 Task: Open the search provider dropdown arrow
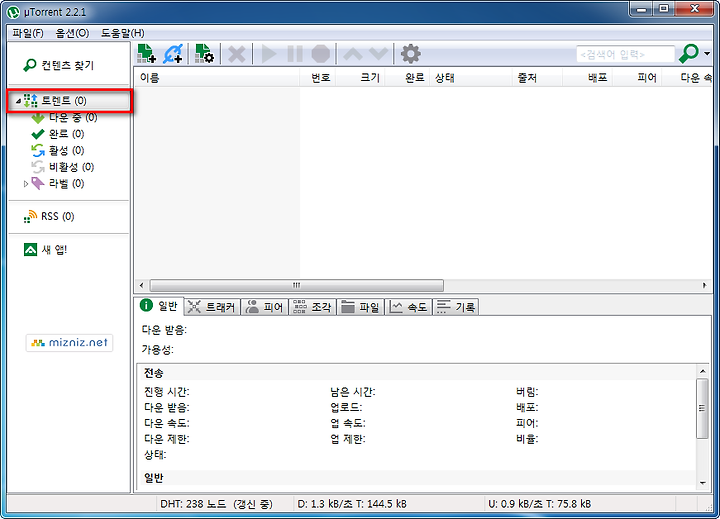pyautogui.click(x=707, y=54)
